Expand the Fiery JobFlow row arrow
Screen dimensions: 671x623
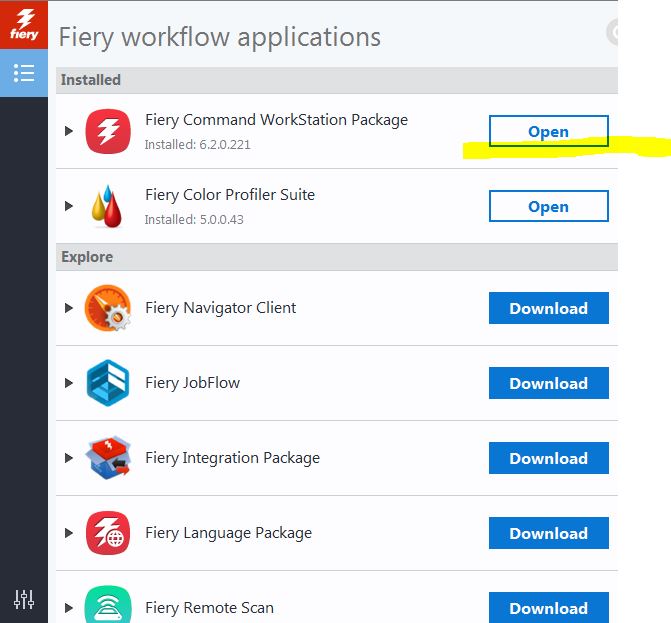(x=69, y=383)
